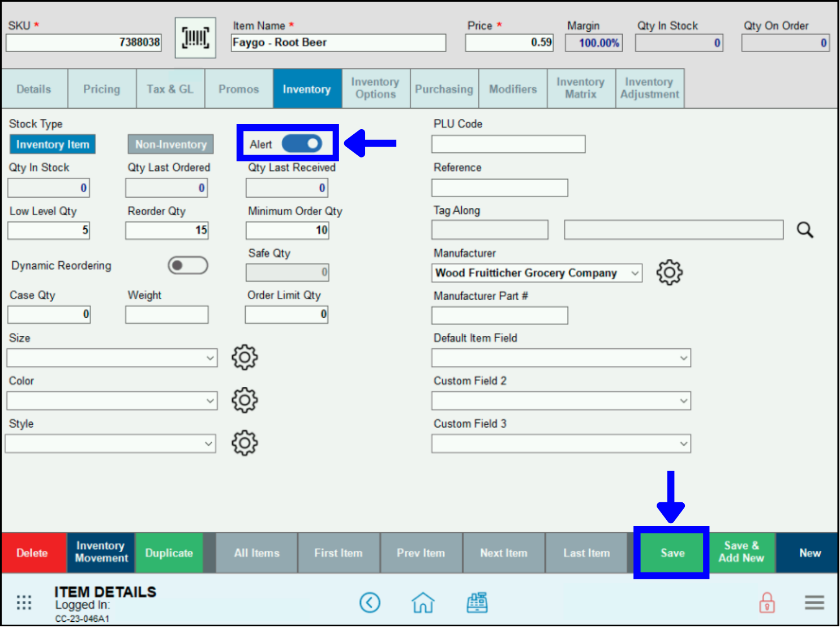This screenshot has height=628, width=840.
Task: Enable Dynamic Reordering
Action: coord(187,265)
